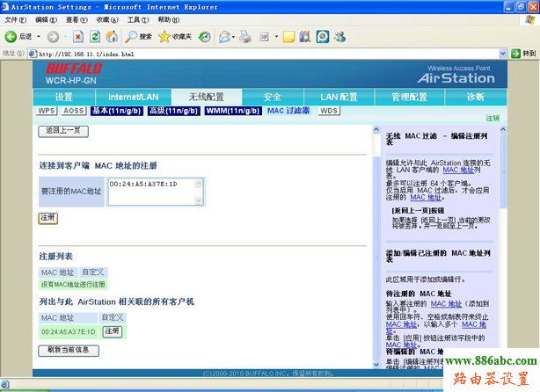Image resolution: width=540 pixels, height=392 pixels.
Task: Open the 文件 (File) menu
Action: (x=16, y=20)
